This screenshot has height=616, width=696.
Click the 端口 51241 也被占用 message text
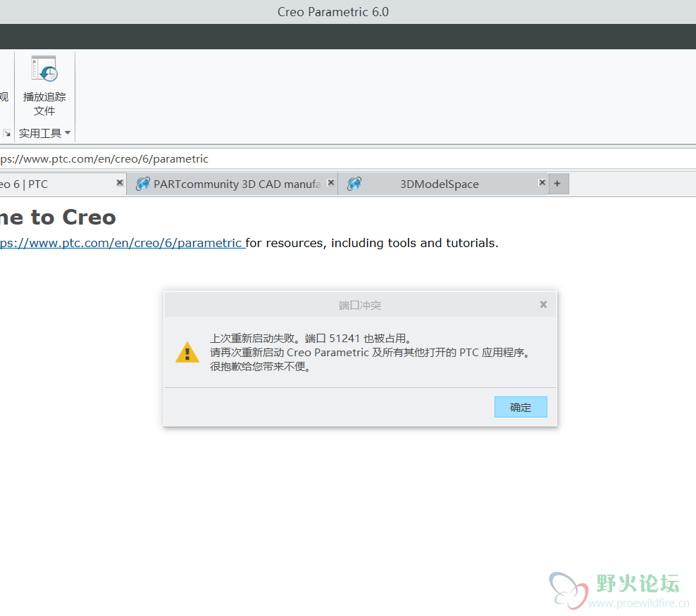click(x=358, y=339)
